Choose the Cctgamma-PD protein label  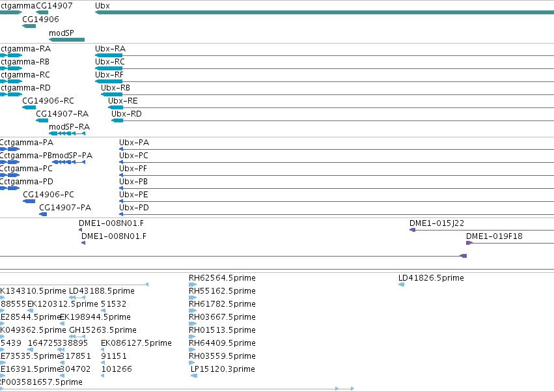click(x=27, y=182)
